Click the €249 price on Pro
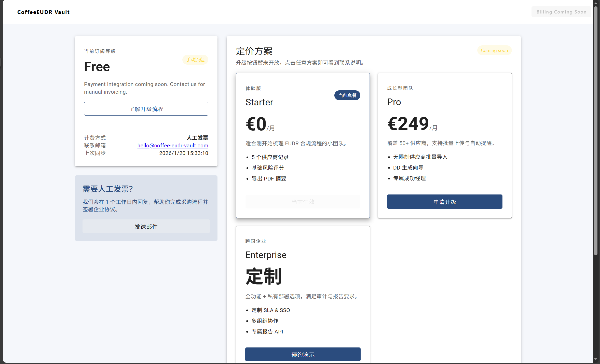 [x=407, y=123]
